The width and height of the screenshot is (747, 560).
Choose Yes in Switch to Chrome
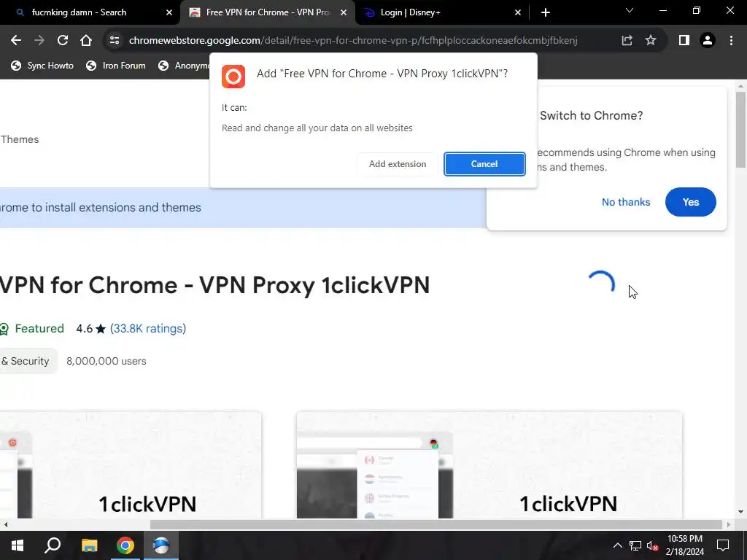(x=690, y=202)
